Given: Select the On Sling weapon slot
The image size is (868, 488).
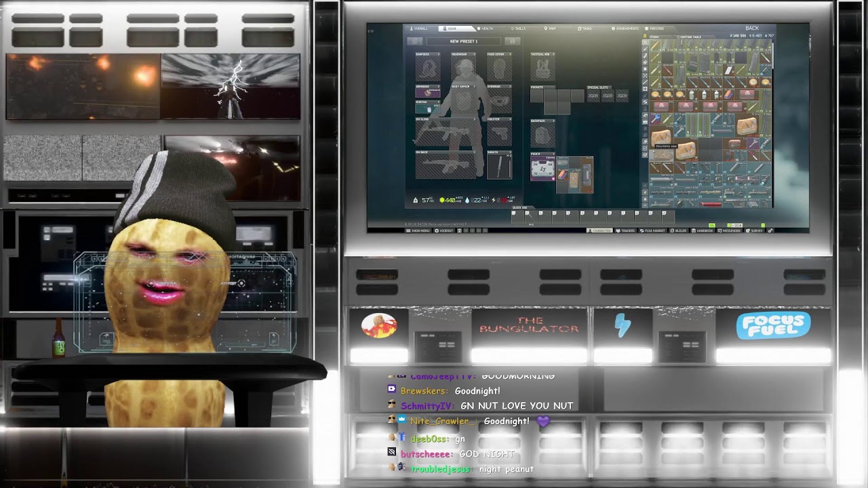Looking at the screenshot, I should point(446,131).
